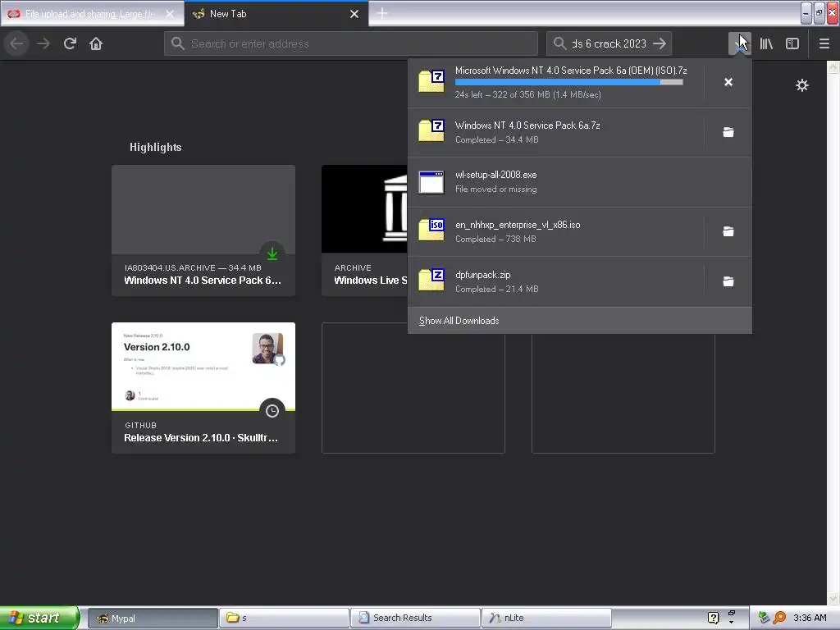
Task: Open the home page icon
Action: (96, 43)
